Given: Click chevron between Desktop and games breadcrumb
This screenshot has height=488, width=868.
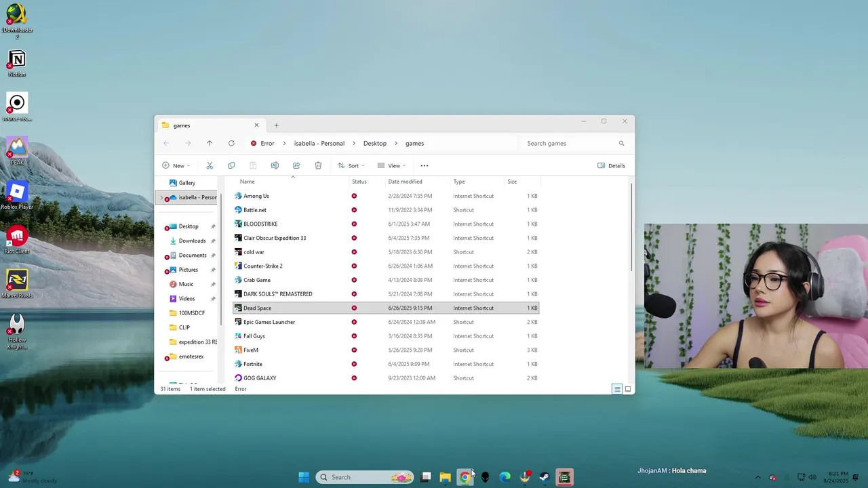Looking at the screenshot, I should tap(396, 143).
